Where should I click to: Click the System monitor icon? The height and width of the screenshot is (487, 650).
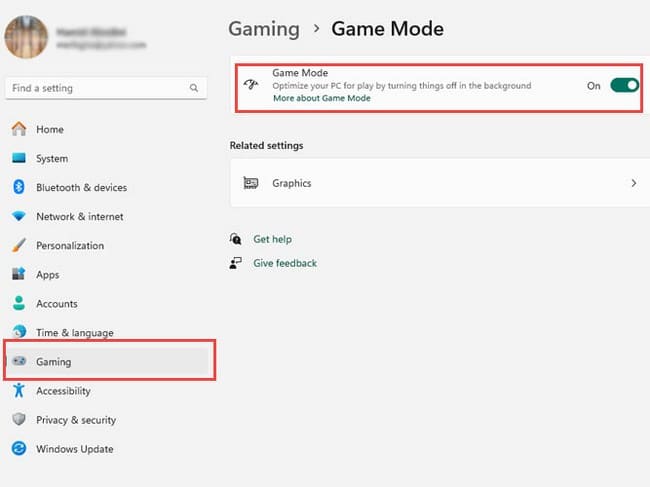click(x=18, y=158)
